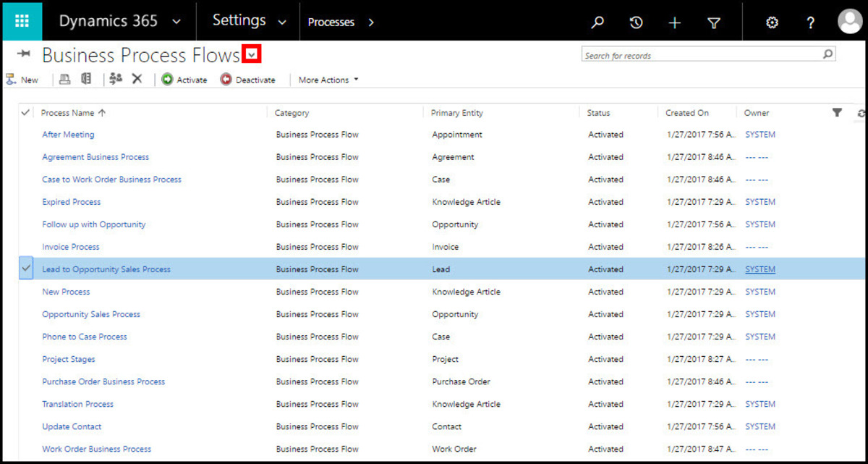Open the Project Stages link
868x464 pixels.
[69, 359]
